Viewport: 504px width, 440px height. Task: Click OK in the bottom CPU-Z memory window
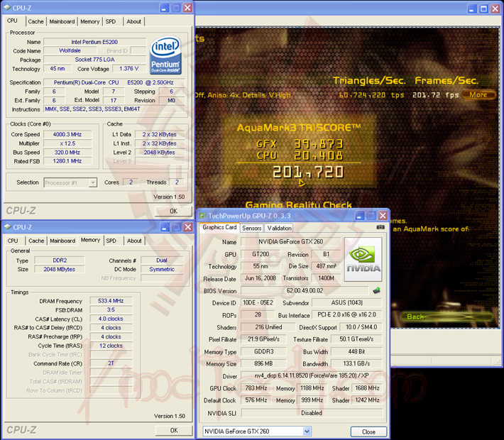click(x=174, y=430)
